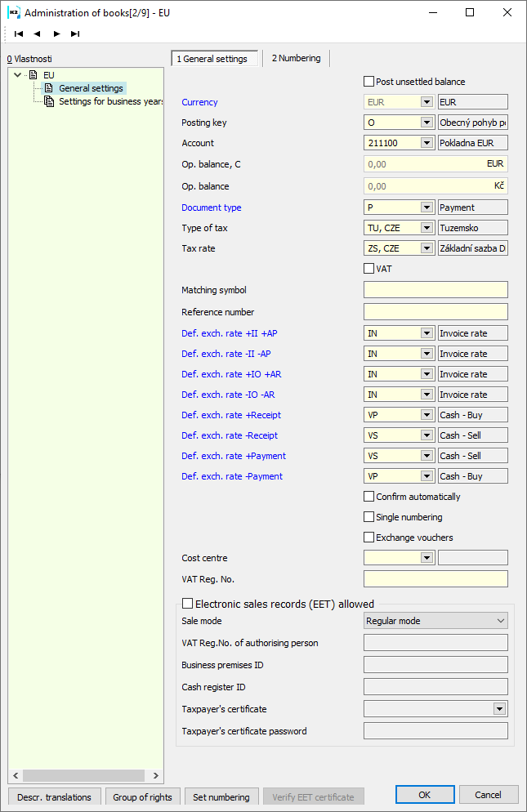Open Def. exch. rate -Payment dropdown
The image size is (527, 812).
pos(427,476)
